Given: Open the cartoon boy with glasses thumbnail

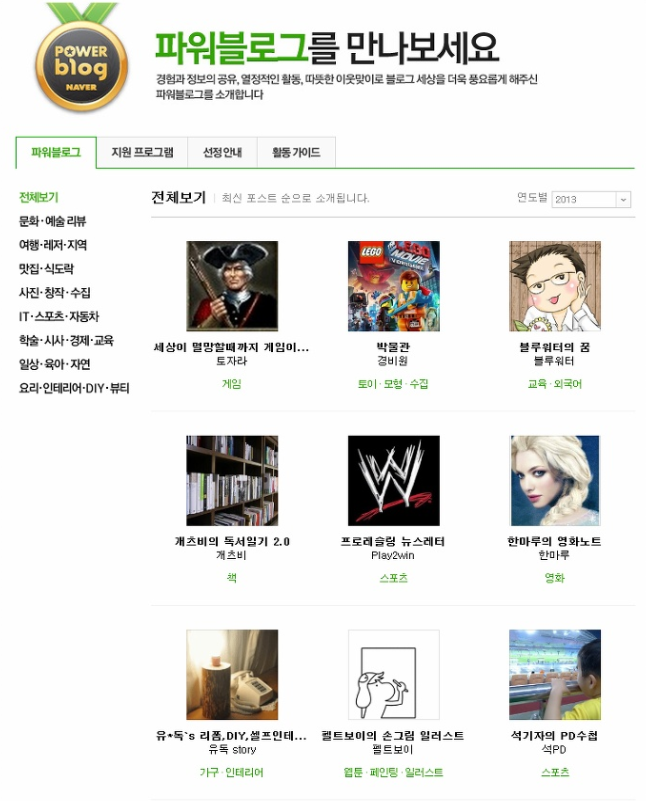Looking at the screenshot, I should click(x=555, y=286).
